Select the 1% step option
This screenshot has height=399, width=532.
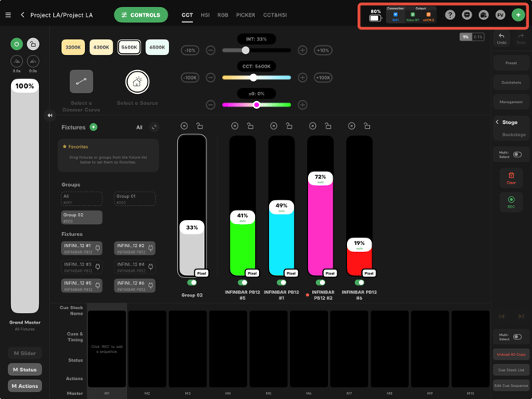465,37
